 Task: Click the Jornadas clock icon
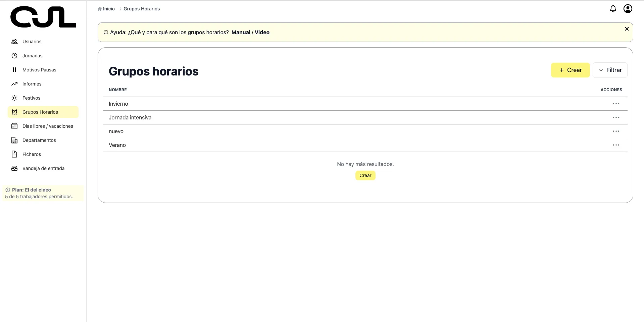(x=14, y=56)
